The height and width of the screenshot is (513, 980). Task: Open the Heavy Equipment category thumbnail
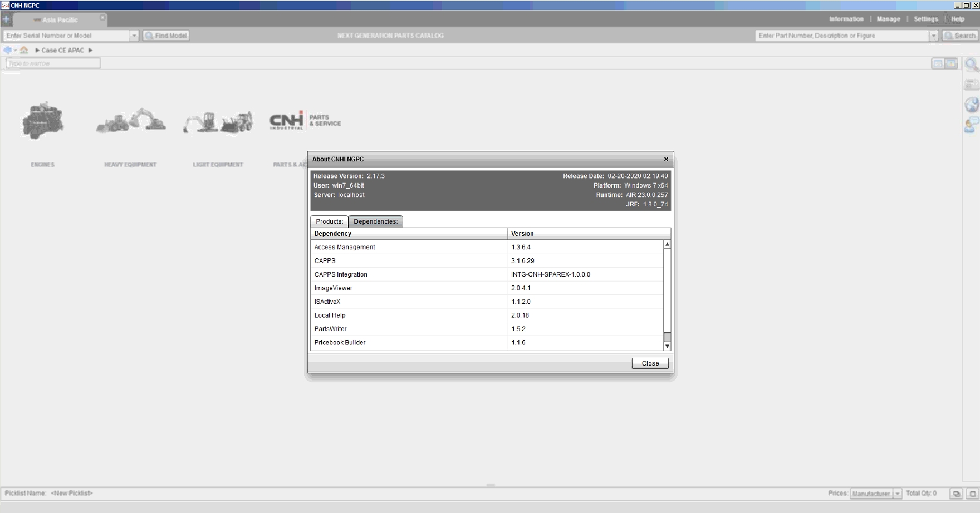pyautogui.click(x=131, y=121)
